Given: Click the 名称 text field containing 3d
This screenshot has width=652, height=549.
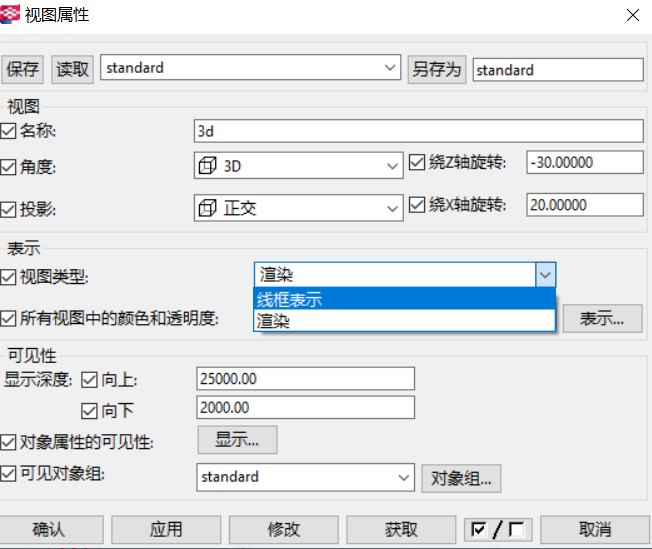Looking at the screenshot, I should tap(418, 131).
